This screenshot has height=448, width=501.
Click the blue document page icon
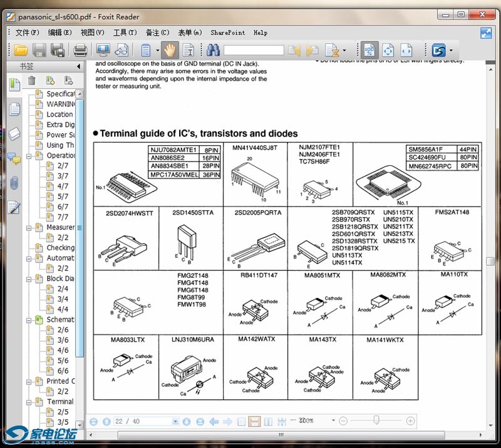(x=146, y=50)
